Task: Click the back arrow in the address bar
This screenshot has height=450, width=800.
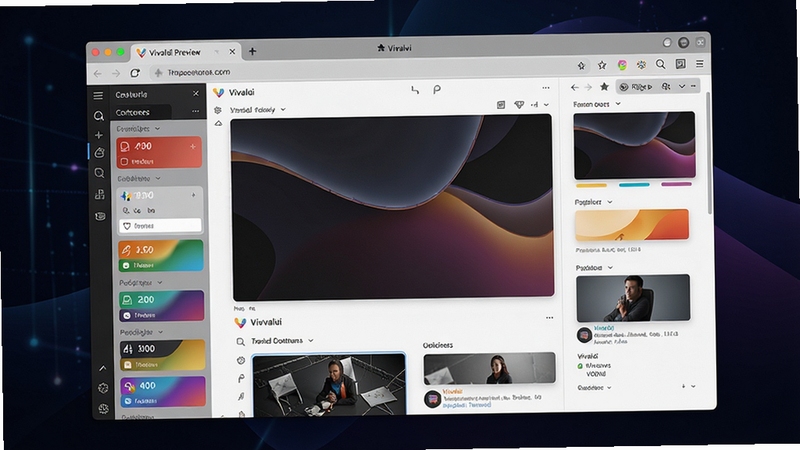Action: point(97,73)
